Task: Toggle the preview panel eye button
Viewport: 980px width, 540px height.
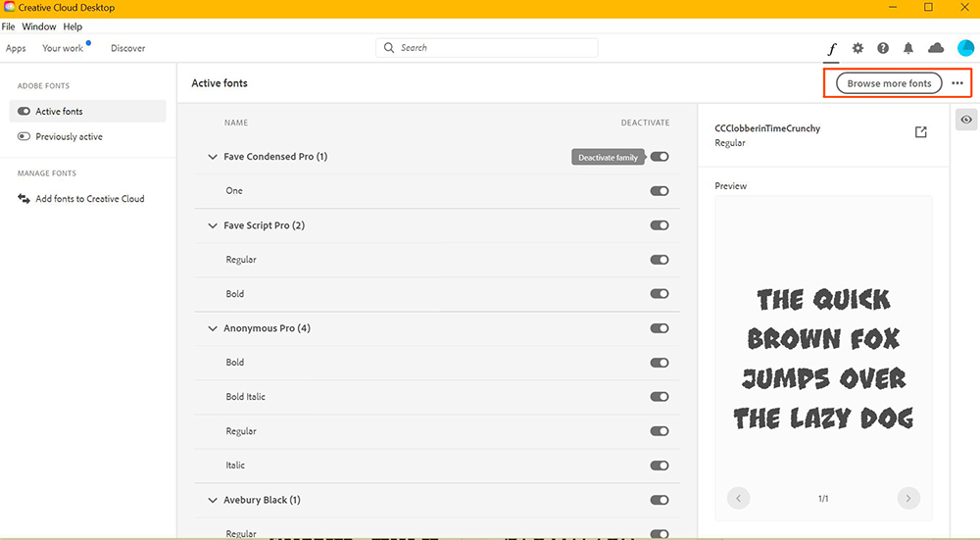Action: click(966, 120)
